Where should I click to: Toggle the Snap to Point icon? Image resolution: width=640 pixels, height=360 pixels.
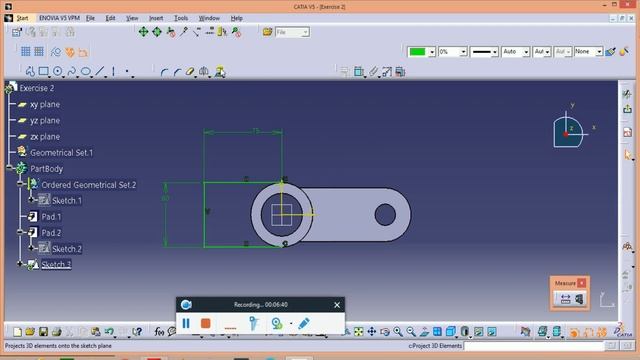(39, 51)
